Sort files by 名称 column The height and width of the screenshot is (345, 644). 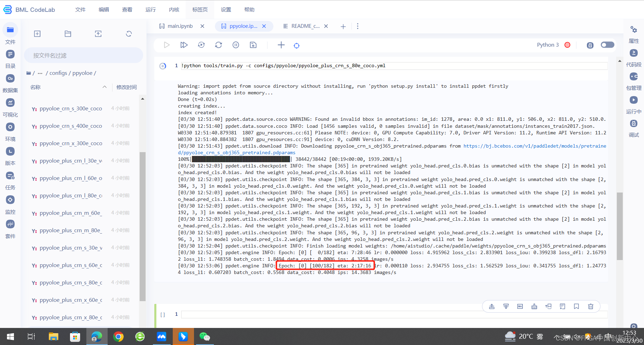(x=36, y=87)
